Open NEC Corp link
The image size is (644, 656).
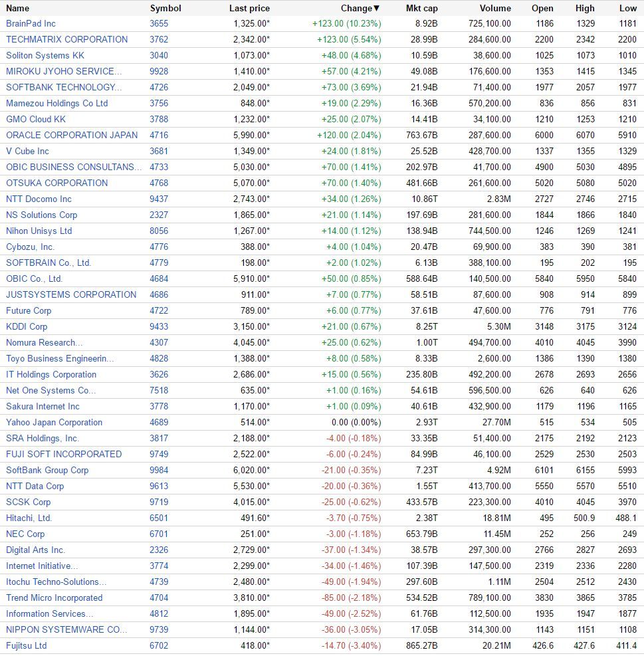(x=25, y=534)
